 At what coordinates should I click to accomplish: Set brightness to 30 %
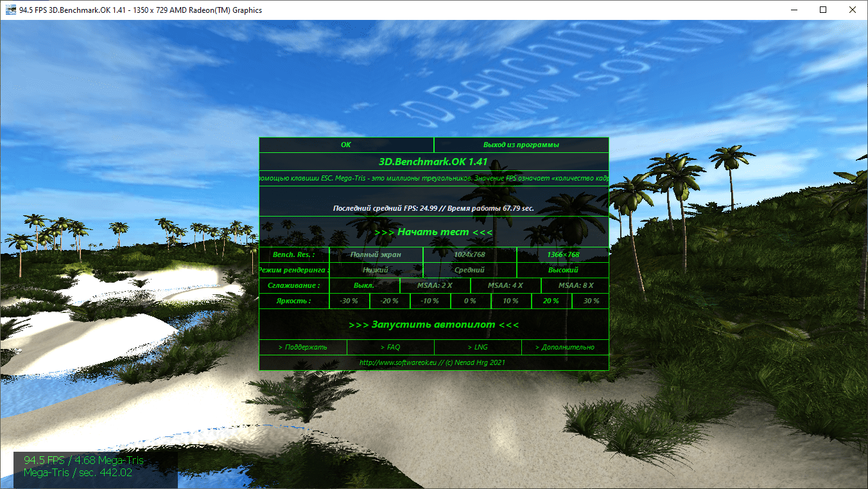pyautogui.click(x=591, y=301)
